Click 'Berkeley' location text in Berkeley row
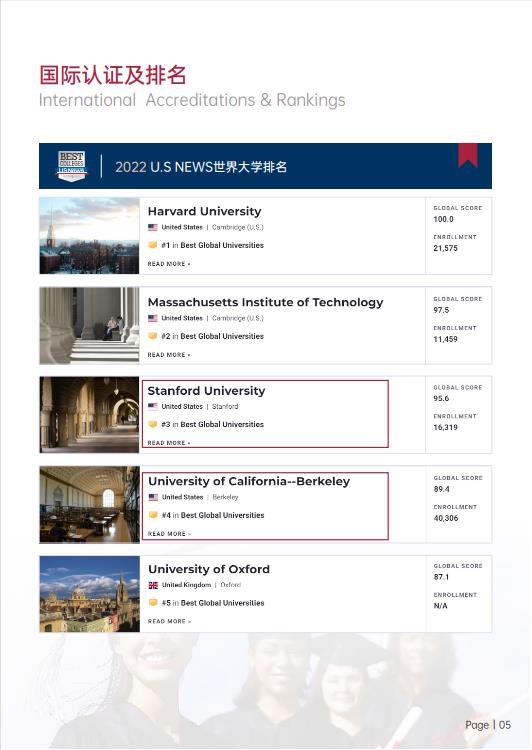This screenshot has height=750, width=532. (x=225, y=497)
